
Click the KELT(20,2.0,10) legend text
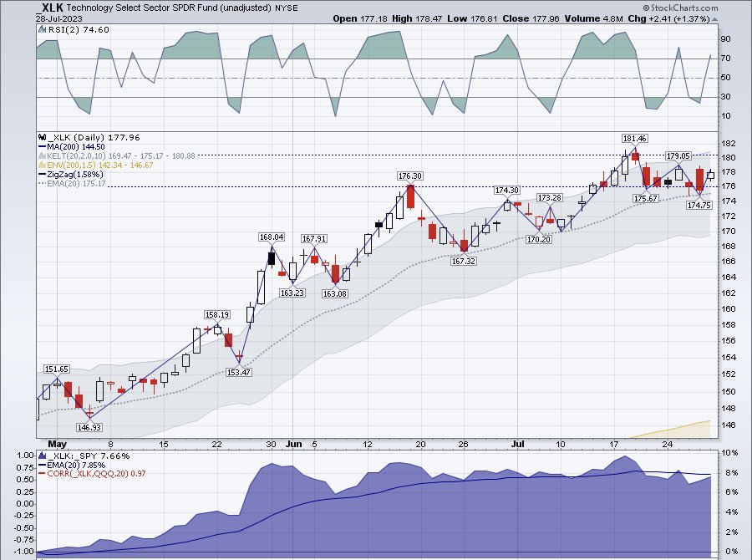click(x=121, y=156)
